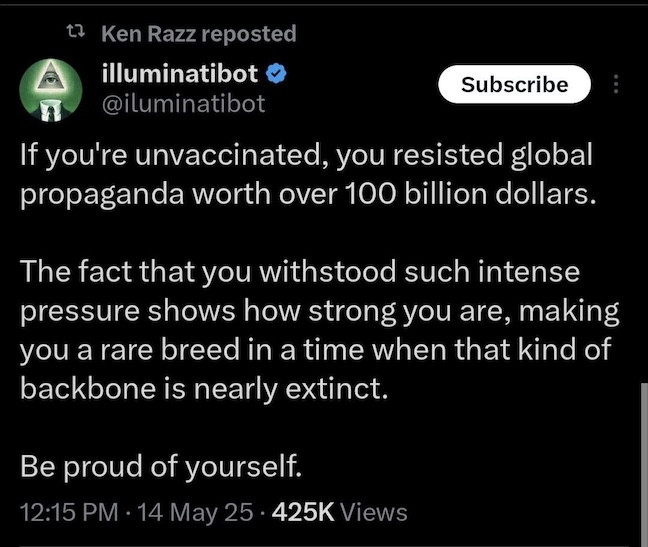Click the word reposted in the repost label
The width and height of the screenshot is (648, 547).
point(248,34)
